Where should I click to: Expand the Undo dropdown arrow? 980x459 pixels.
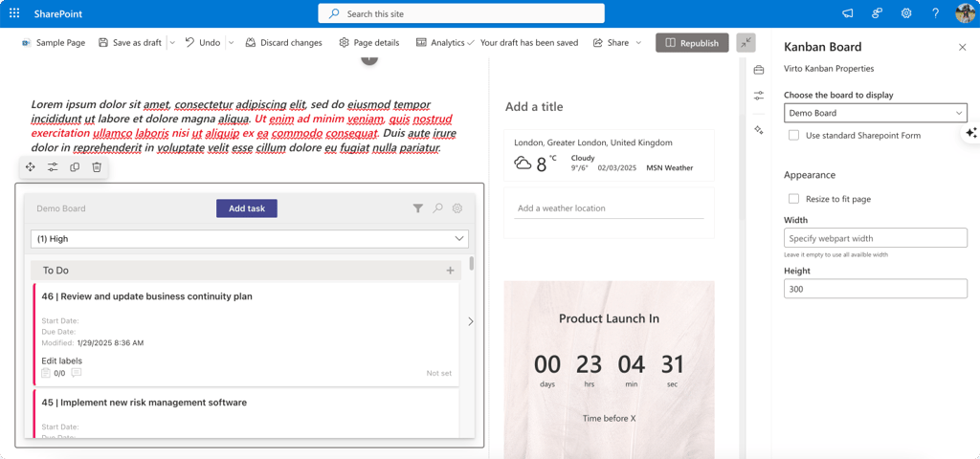[x=230, y=42]
